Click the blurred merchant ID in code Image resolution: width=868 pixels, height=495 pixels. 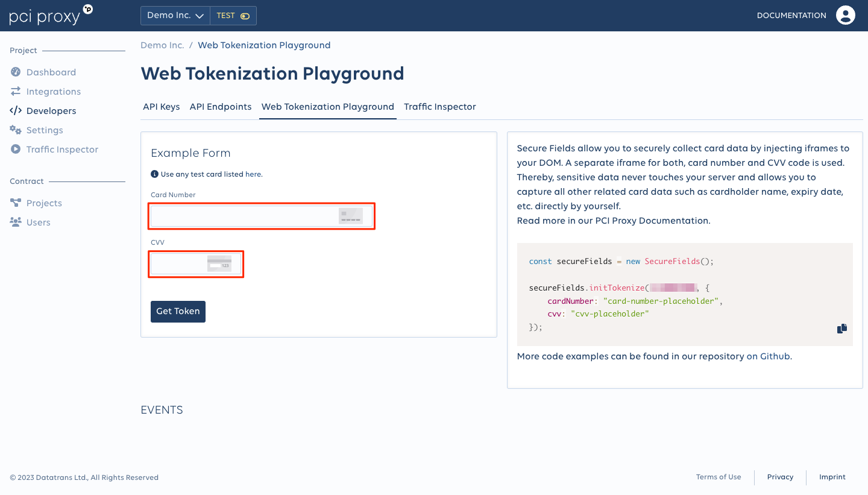tap(673, 288)
